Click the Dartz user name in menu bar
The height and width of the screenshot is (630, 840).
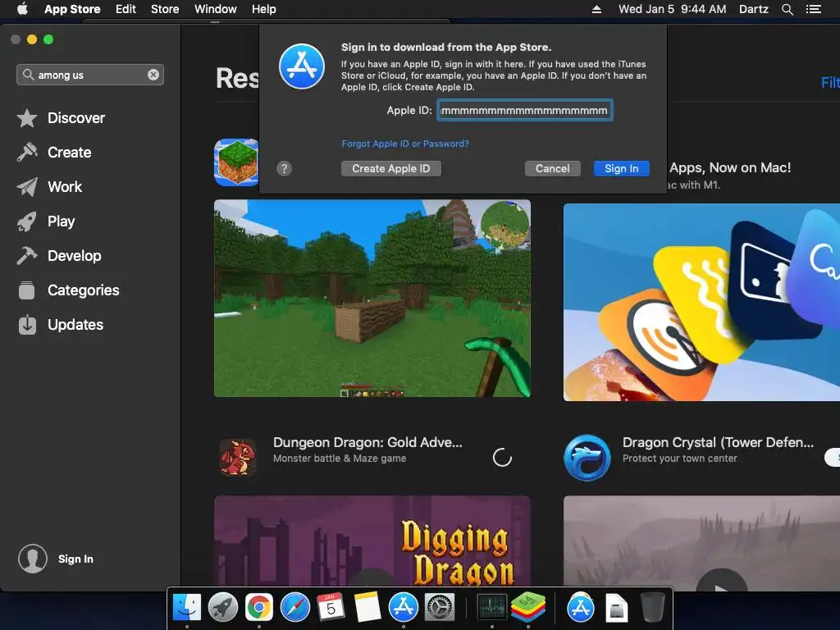pos(753,9)
